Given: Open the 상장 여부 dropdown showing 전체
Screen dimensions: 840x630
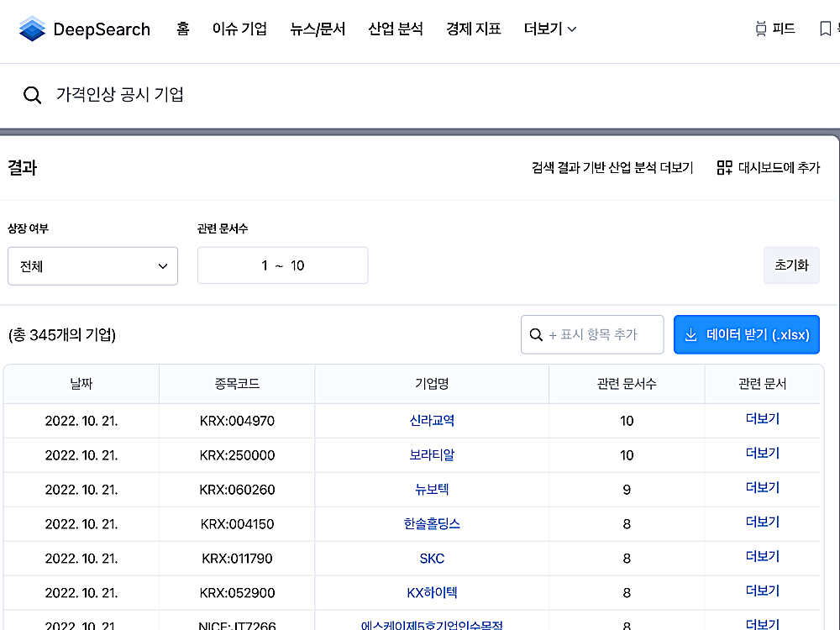Looking at the screenshot, I should point(92,265).
